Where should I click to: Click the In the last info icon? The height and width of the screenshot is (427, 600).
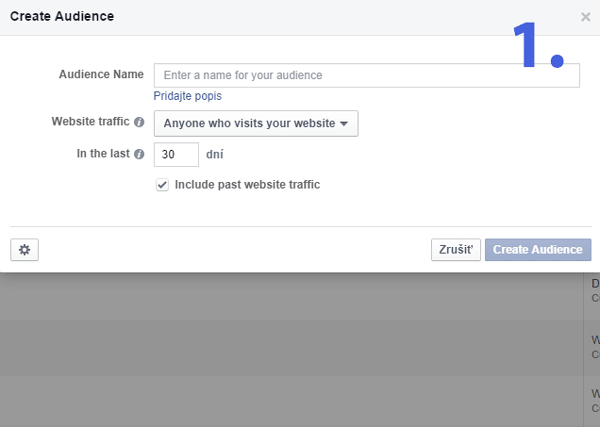tap(139, 155)
